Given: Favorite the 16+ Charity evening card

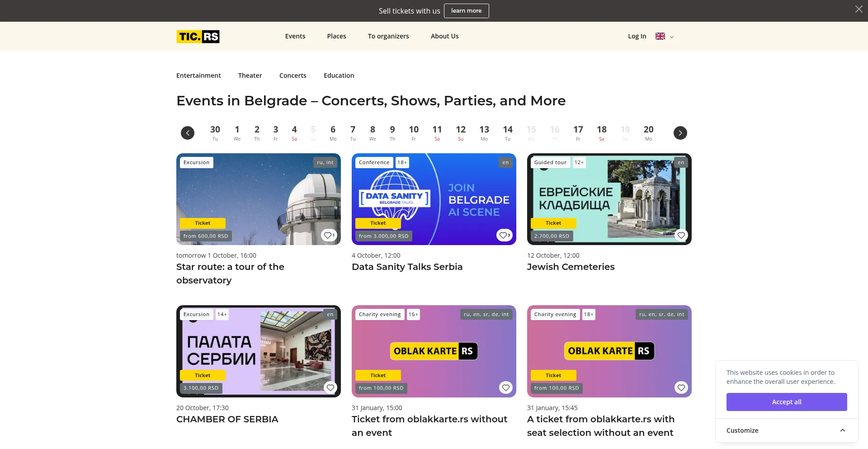Looking at the screenshot, I should pyautogui.click(x=506, y=388).
